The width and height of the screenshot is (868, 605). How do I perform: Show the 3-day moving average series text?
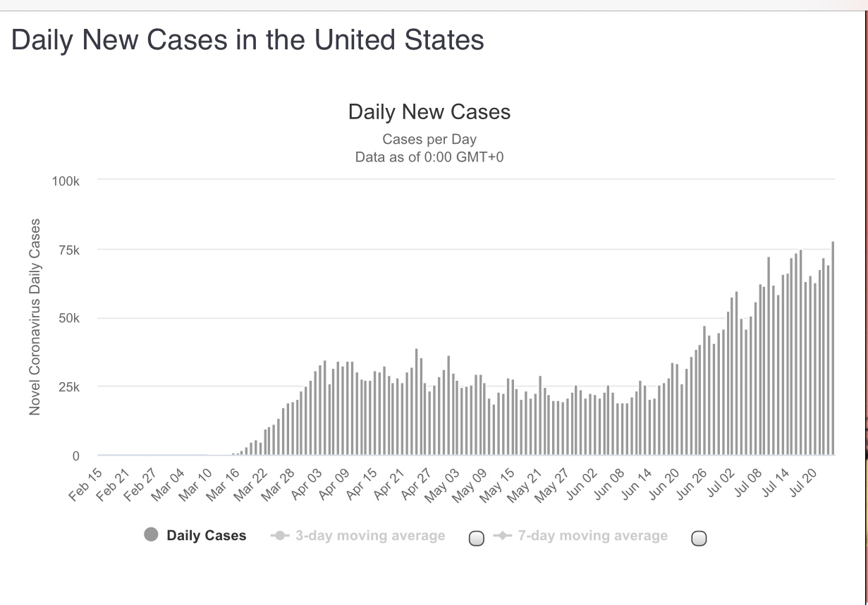pos(369,536)
